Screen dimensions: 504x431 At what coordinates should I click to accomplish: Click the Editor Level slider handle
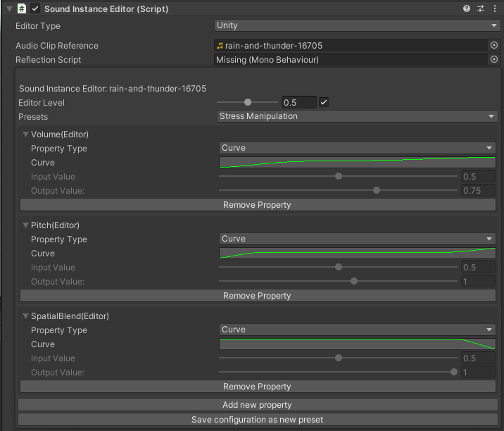(x=248, y=102)
